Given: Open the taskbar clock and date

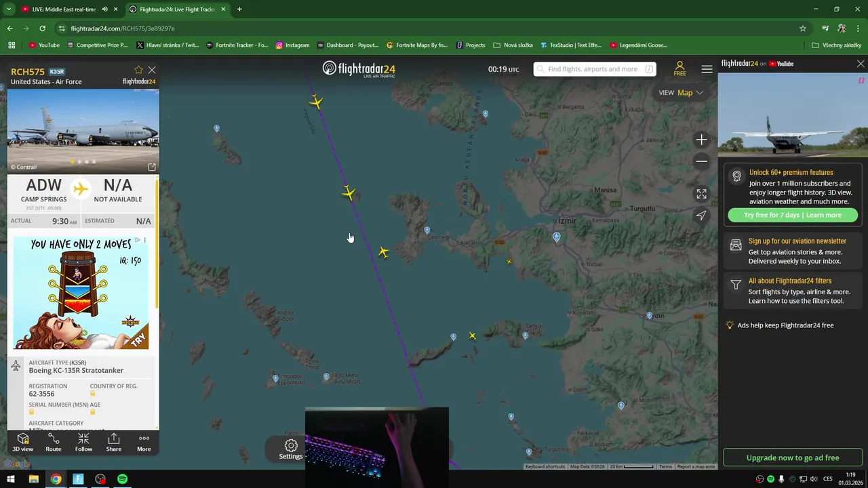Looking at the screenshot, I should click(850, 479).
